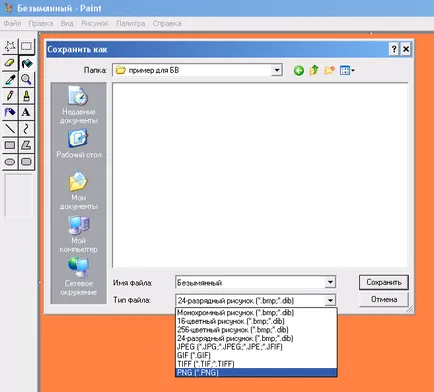Select the Free-form select tool
This screenshot has width=434, height=392.
point(10,46)
